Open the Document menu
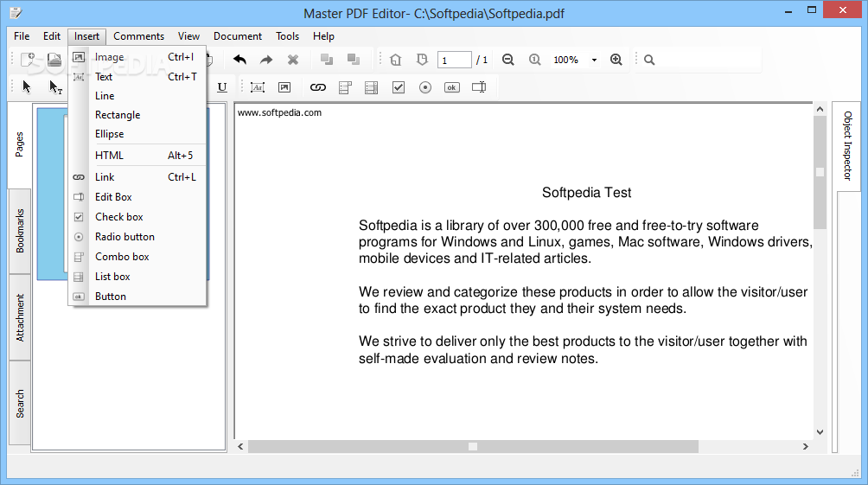Screen dimensions: 868x485 coord(238,36)
